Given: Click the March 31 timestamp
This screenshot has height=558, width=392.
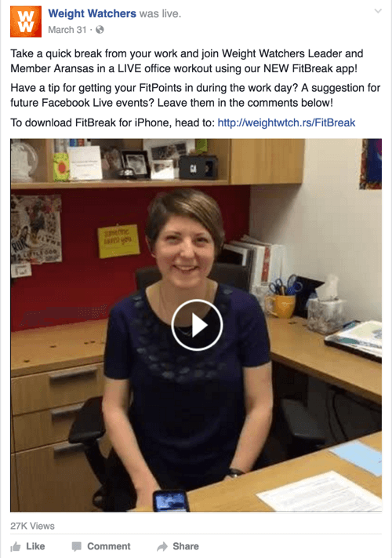Looking at the screenshot, I should [x=67, y=30].
